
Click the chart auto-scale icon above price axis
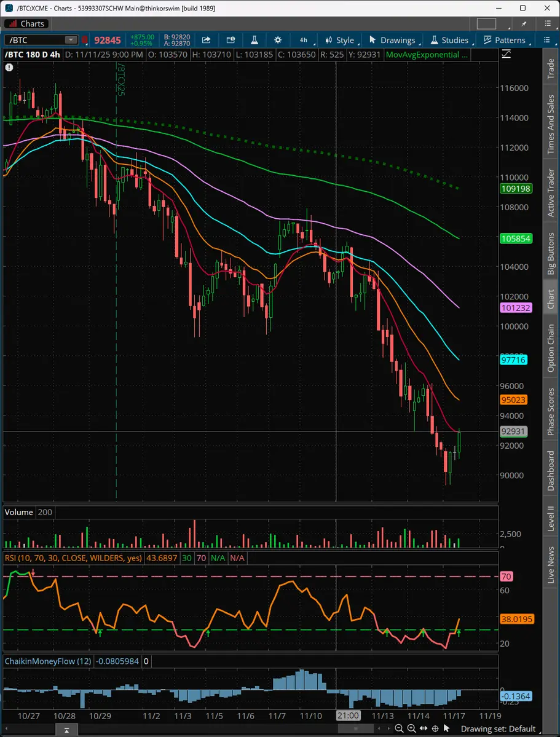click(506, 55)
